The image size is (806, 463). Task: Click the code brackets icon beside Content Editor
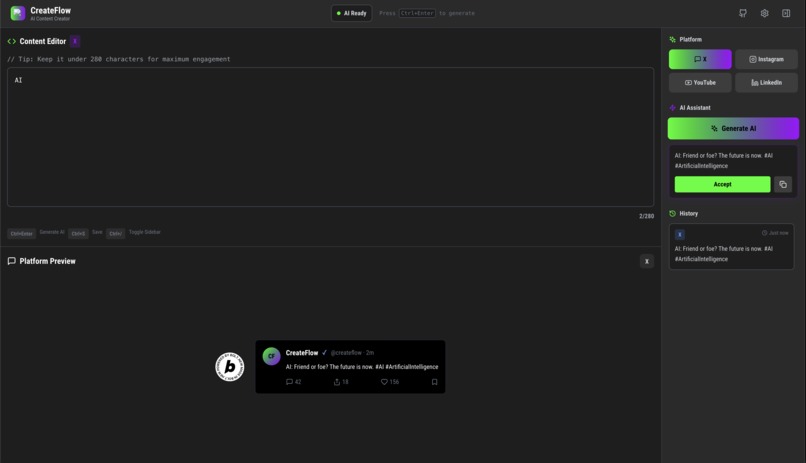11,42
